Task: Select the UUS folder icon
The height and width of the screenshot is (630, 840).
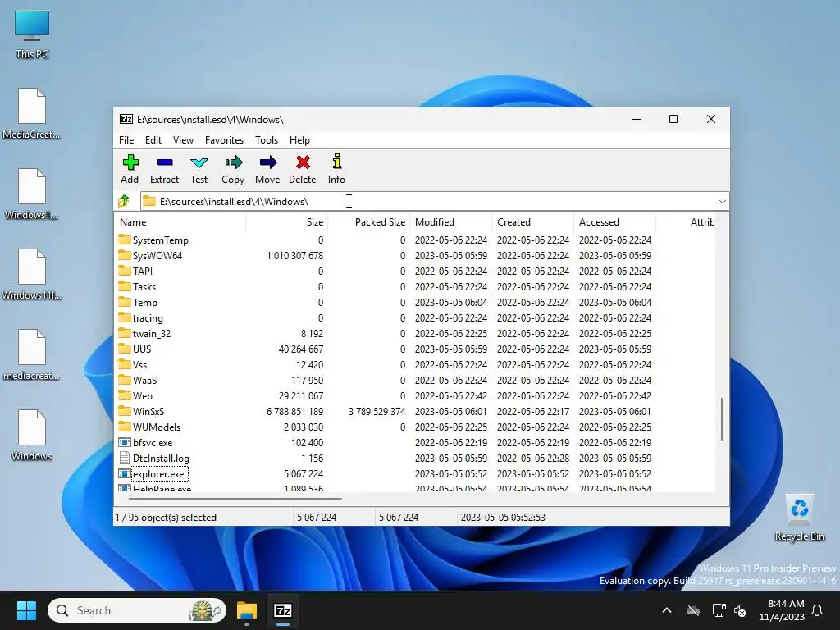Action: pos(125,349)
